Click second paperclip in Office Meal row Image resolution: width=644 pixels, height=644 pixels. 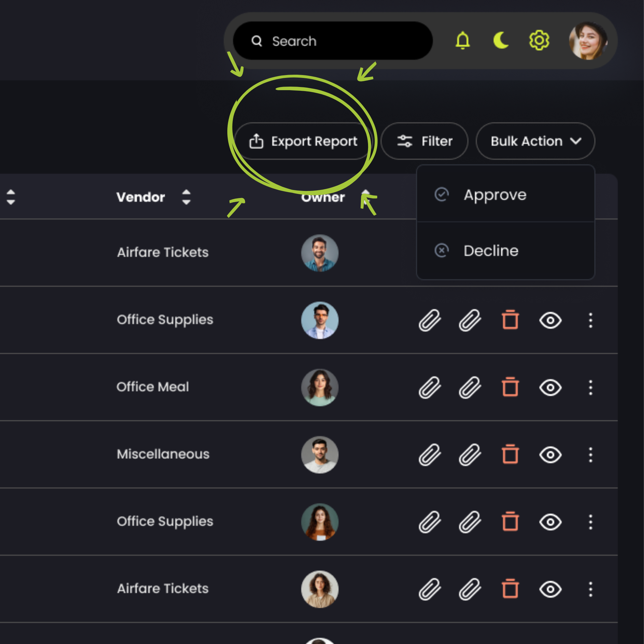coord(470,387)
